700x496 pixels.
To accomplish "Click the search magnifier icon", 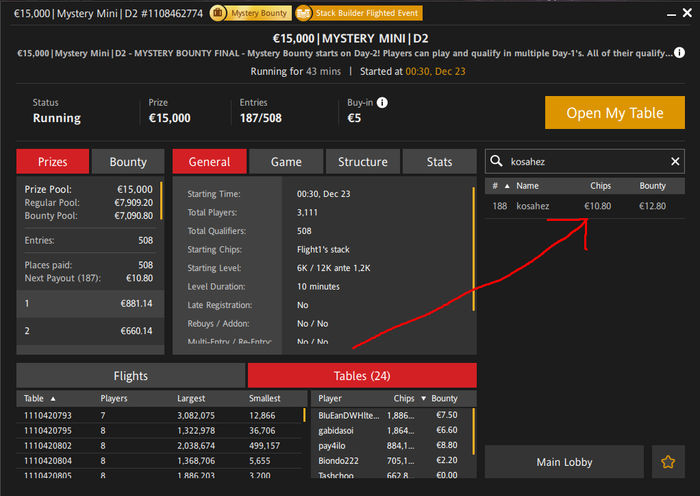I will tap(496, 161).
